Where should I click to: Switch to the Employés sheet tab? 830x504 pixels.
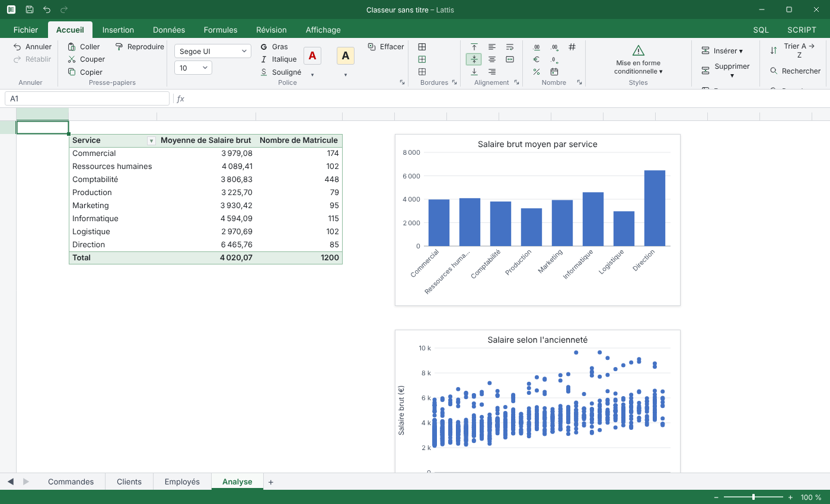182,481
